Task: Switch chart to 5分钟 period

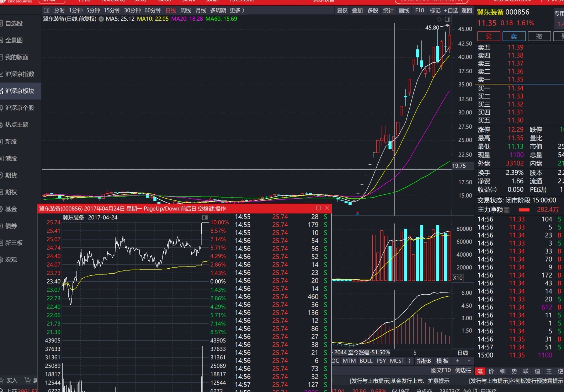Action: 93,10
